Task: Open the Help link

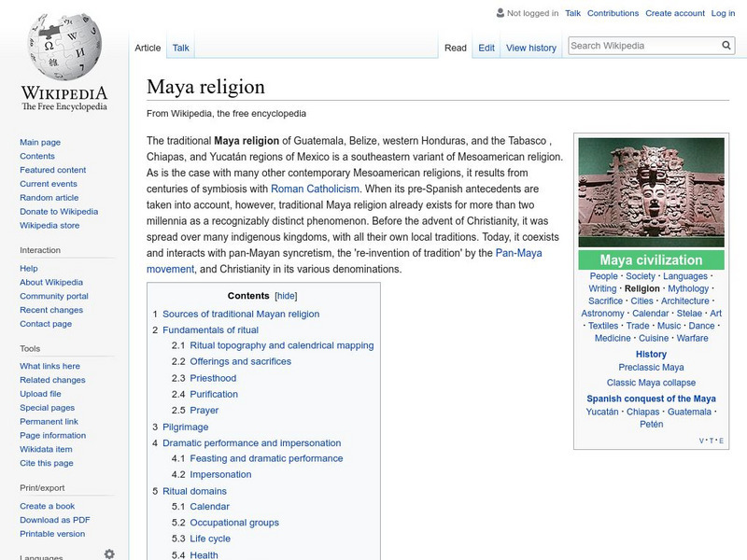Action: [29, 268]
